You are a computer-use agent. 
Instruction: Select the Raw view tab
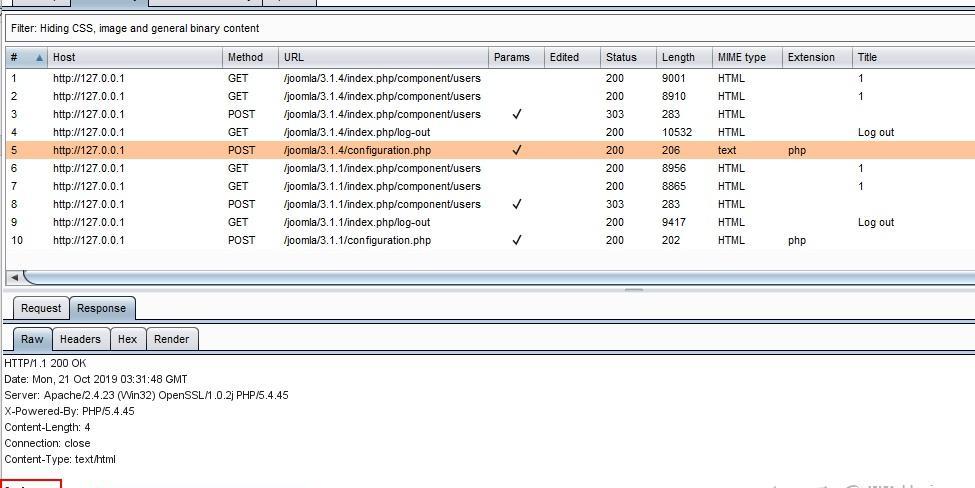tap(32, 339)
